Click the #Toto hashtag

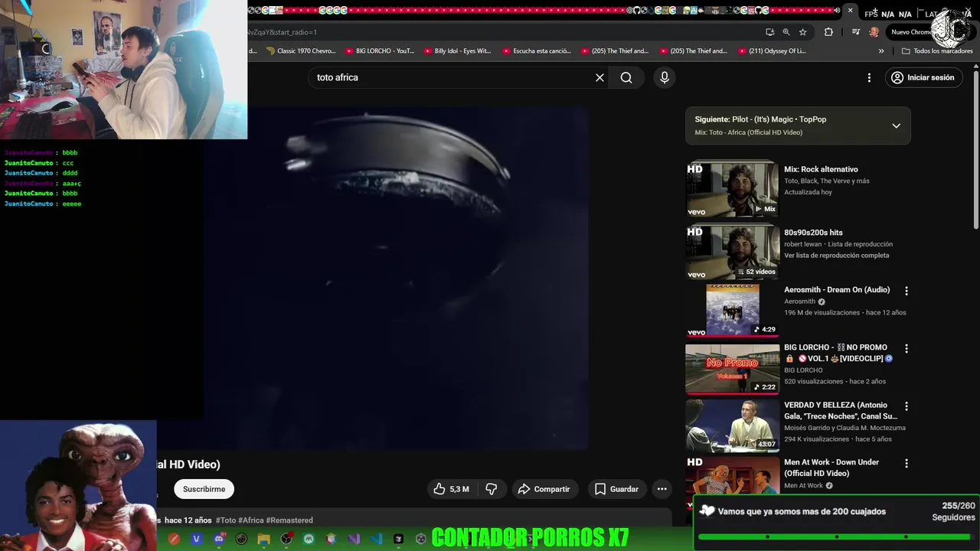tap(226, 520)
